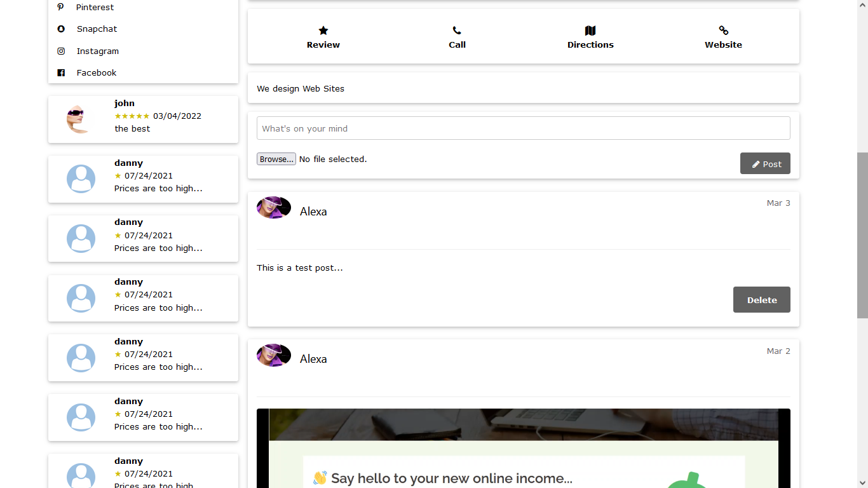Open the Mar 2 post image
868x488 pixels.
click(x=524, y=449)
